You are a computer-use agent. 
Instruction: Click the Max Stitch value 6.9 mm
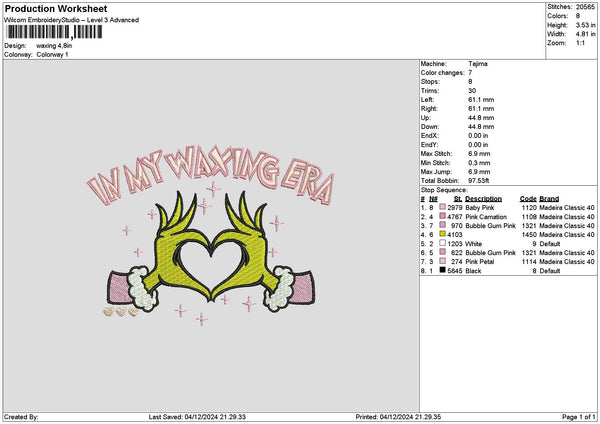pos(479,153)
